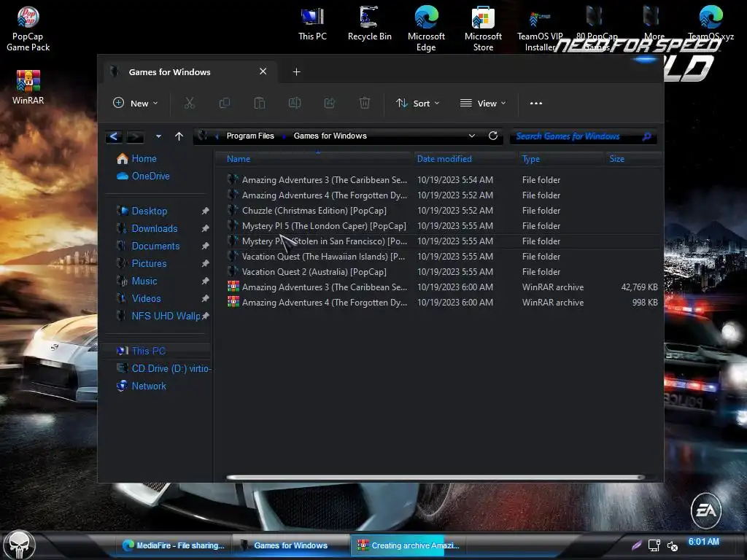Open WinRAR desktop icon
The height and width of the screenshot is (560, 747).
tap(28, 87)
